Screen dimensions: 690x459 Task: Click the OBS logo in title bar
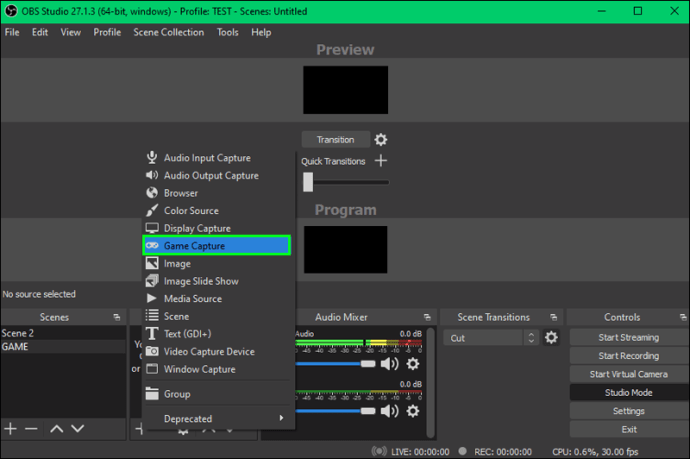pos(11,11)
